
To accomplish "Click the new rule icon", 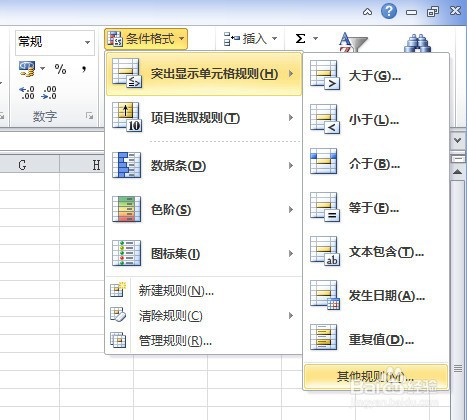I will (x=118, y=290).
